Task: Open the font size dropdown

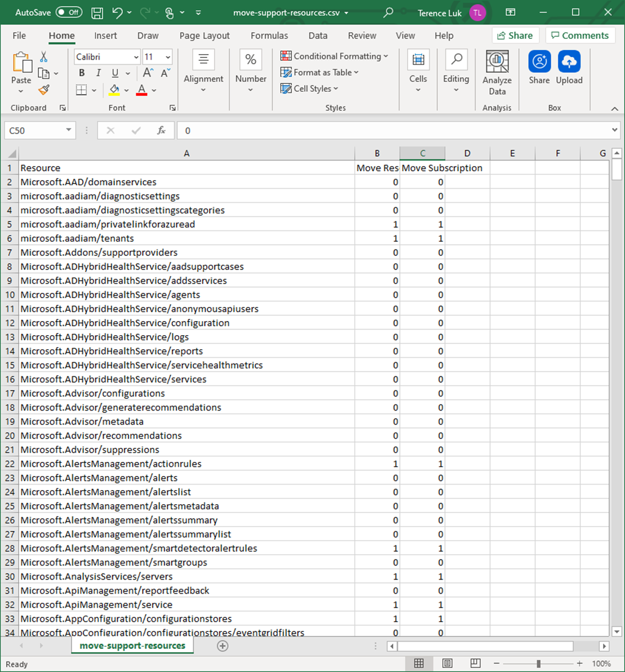Action: point(168,57)
